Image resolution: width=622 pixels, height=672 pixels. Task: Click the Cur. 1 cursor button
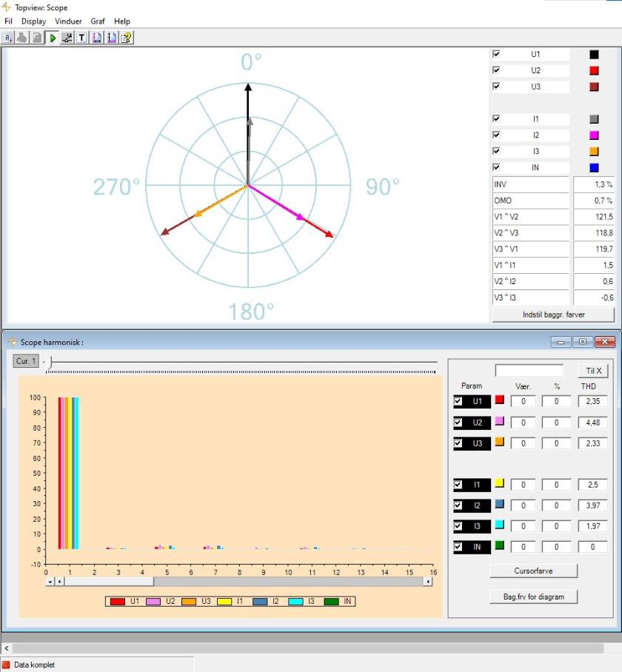tap(26, 361)
